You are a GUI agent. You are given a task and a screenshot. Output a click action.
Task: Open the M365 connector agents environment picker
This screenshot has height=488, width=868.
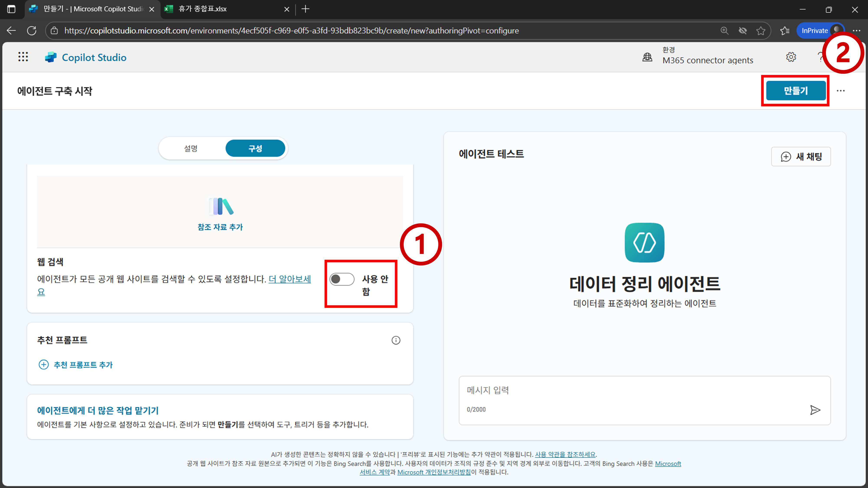(707, 60)
